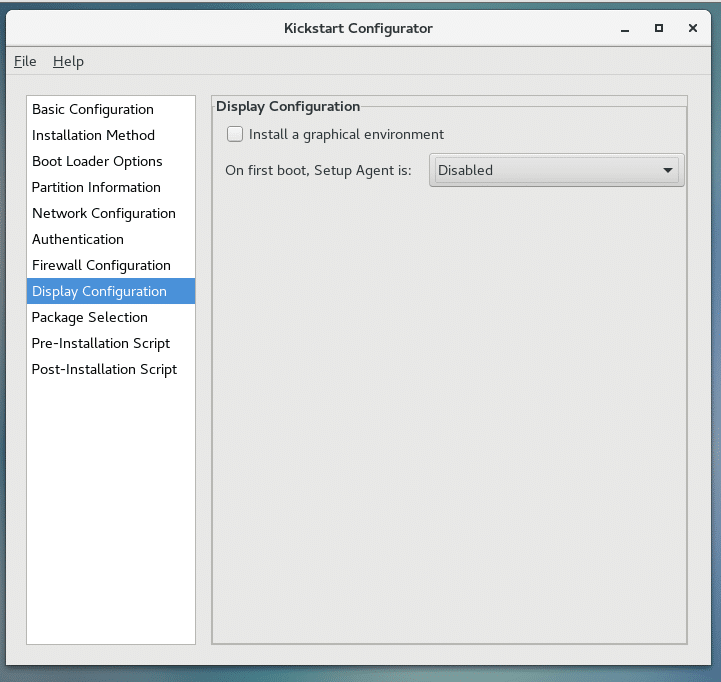721x682 pixels.
Task: Check the Install a graphical environment box
Action: (236, 134)
